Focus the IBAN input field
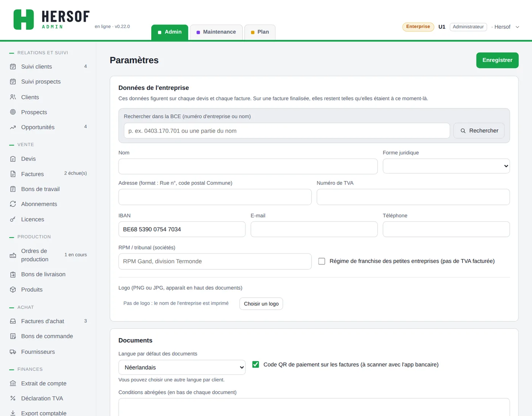Viewport: 532px width, 416px height. pos(182,229)
